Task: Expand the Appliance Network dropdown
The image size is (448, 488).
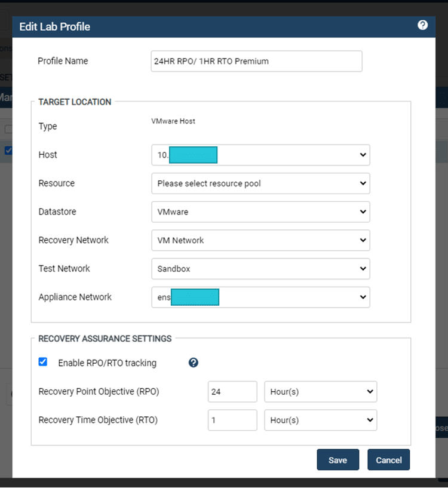Action: tap(260, 297)
